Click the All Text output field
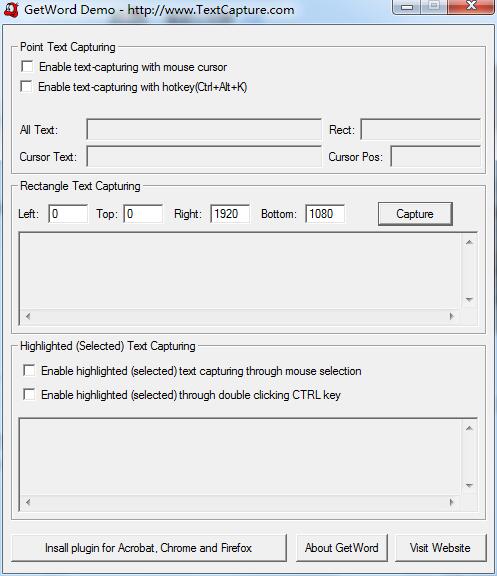Image resolution: width=497 pixels, height=576 pixels. click(204, 129)
